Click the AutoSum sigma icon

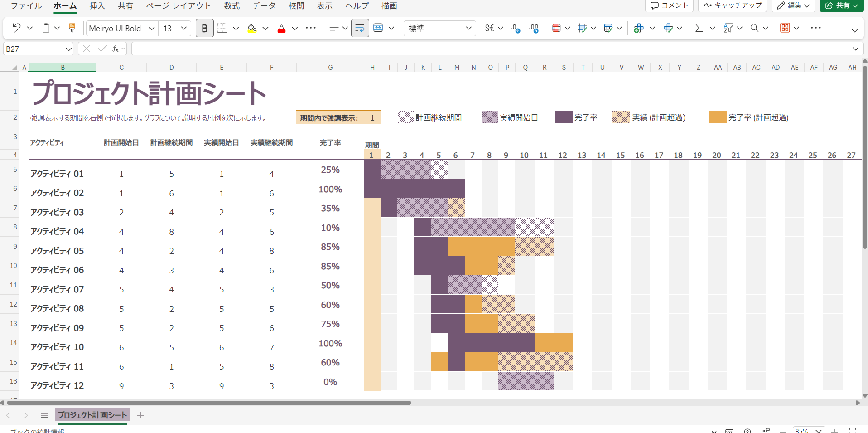699,28
